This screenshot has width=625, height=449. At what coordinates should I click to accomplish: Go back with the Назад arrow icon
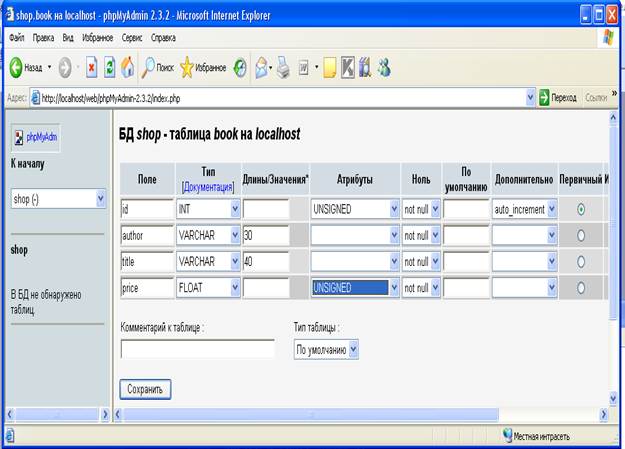click(x=16, y=67)
